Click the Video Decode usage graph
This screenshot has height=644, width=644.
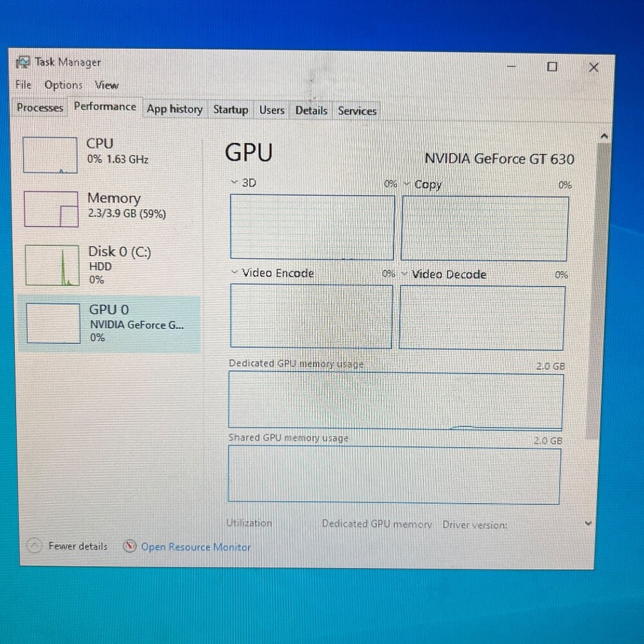[482, 318]
